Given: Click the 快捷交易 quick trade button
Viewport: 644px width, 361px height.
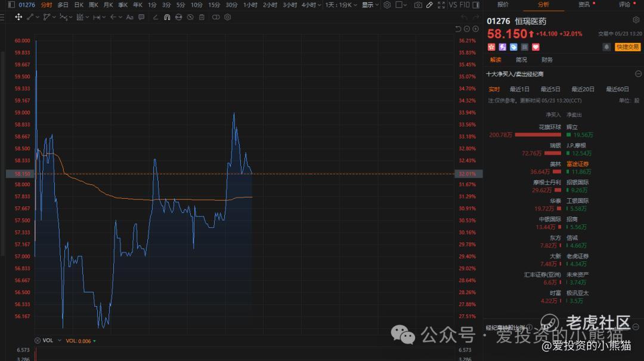Looking at the screenshot, I should 627,47.
